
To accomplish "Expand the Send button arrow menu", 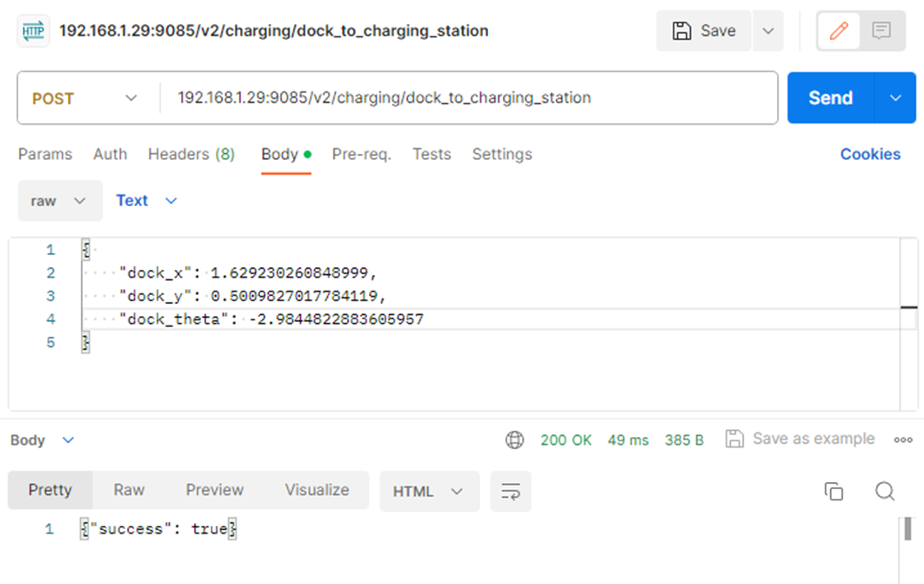I will click(896, 98).
